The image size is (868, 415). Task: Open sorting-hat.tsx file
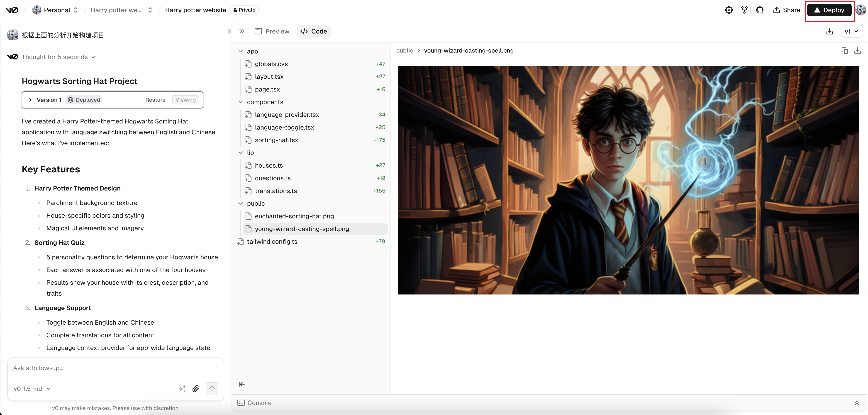(x=315, y=140)
